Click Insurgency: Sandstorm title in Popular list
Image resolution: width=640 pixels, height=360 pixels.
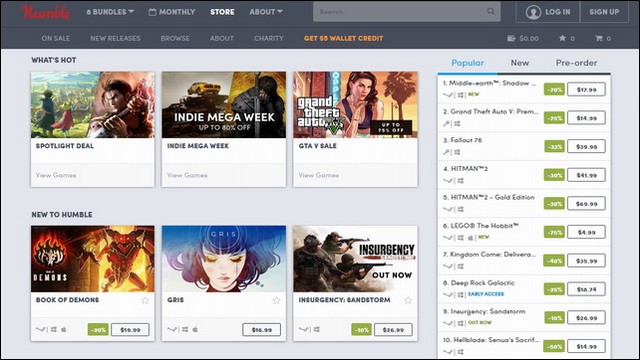click(x=484, y=311)
